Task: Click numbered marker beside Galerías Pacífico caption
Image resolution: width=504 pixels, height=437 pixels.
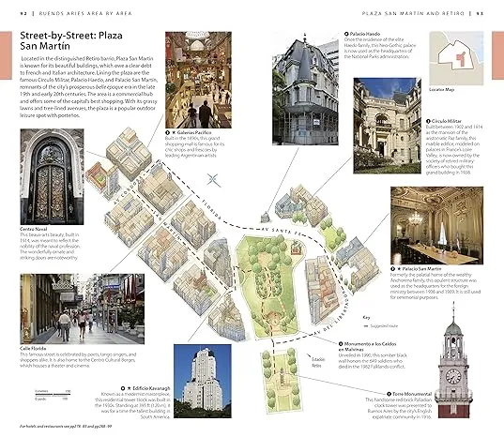Action: [x=167, y=132]
